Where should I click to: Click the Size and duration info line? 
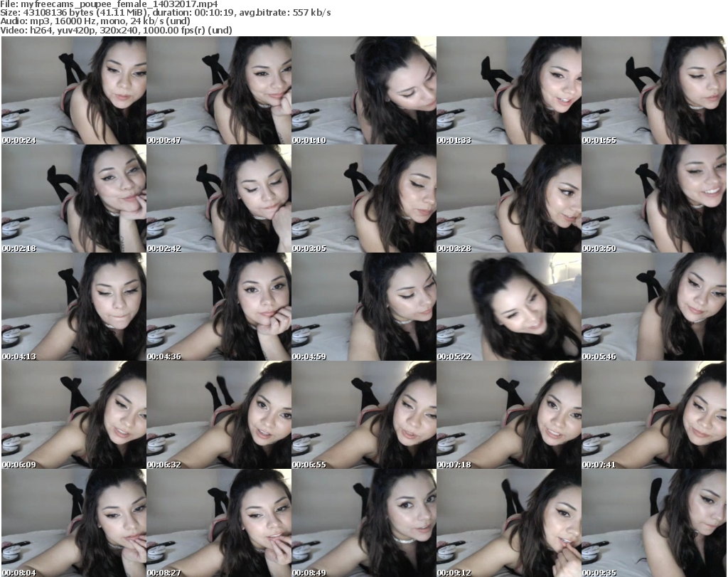coord(166,13)
